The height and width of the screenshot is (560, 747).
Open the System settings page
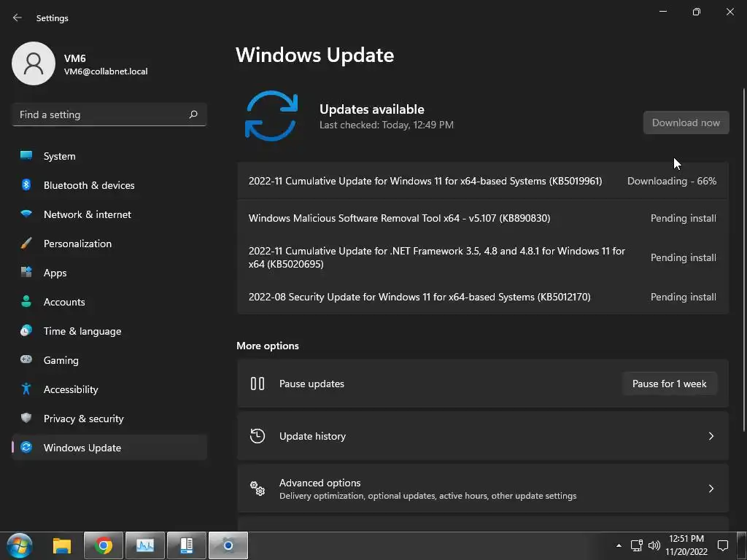point(109,156)
